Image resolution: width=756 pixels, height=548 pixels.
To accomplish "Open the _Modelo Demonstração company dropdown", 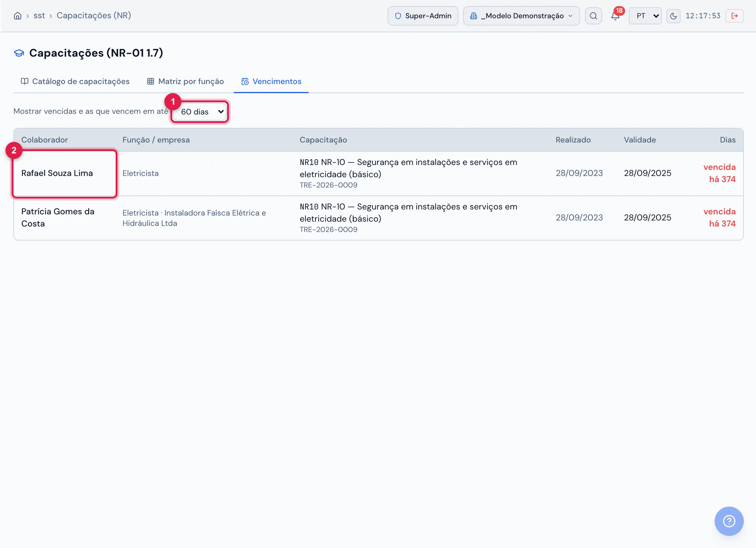I will [521, 16].
